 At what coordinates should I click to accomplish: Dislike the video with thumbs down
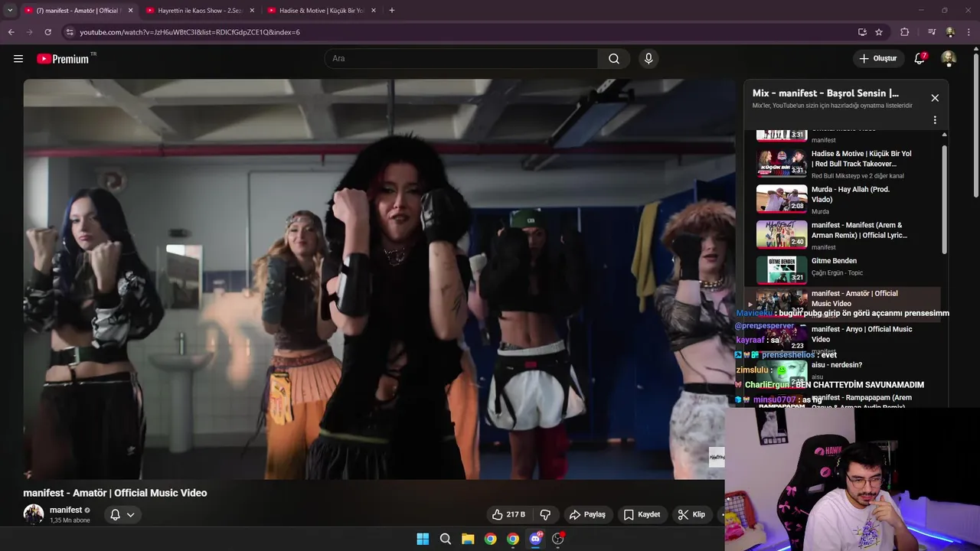tap(545, 515)
